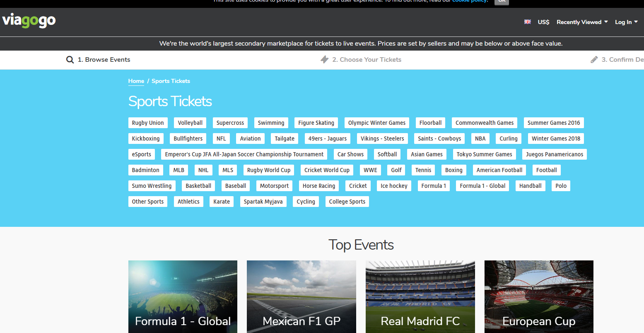644x333 pixels.
Task: Click the ticket icon beside Choose Your Tickets
Action: click(325, 60)
